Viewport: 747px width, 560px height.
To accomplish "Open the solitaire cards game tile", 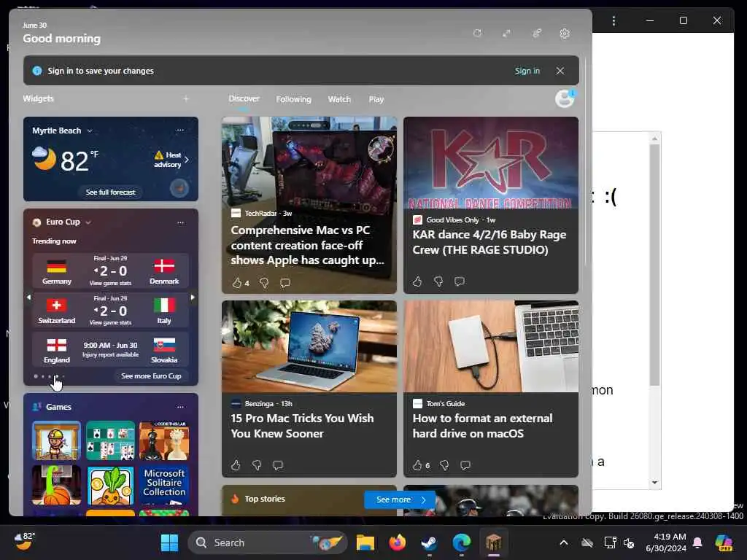I will click(x=111, y=440).
